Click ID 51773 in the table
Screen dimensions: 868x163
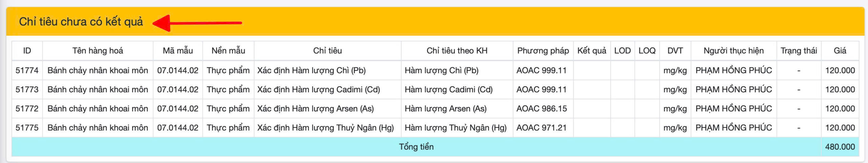coord(27,90)
